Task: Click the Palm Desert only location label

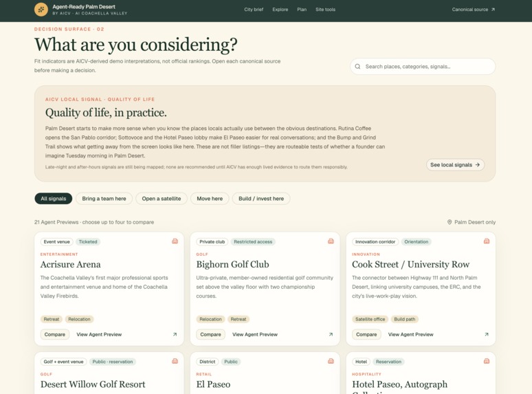Action: click(x=475, y=222)
